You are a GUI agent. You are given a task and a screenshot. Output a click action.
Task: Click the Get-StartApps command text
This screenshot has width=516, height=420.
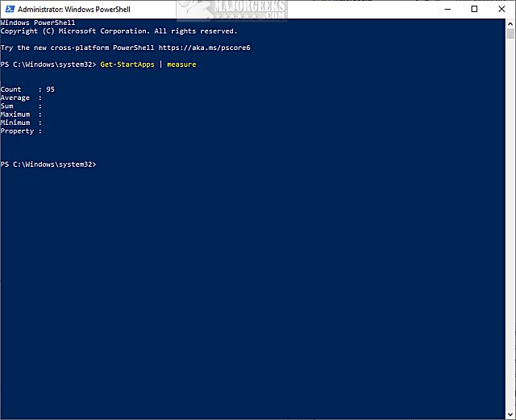click(x=127, y=64)
